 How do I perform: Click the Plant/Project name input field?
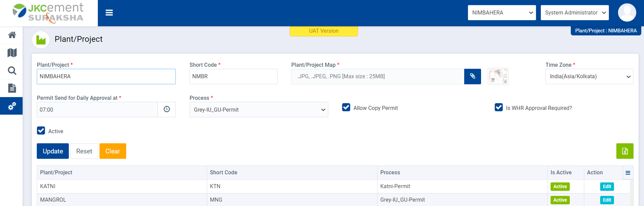pyautogui.click(x=106, y=77)
